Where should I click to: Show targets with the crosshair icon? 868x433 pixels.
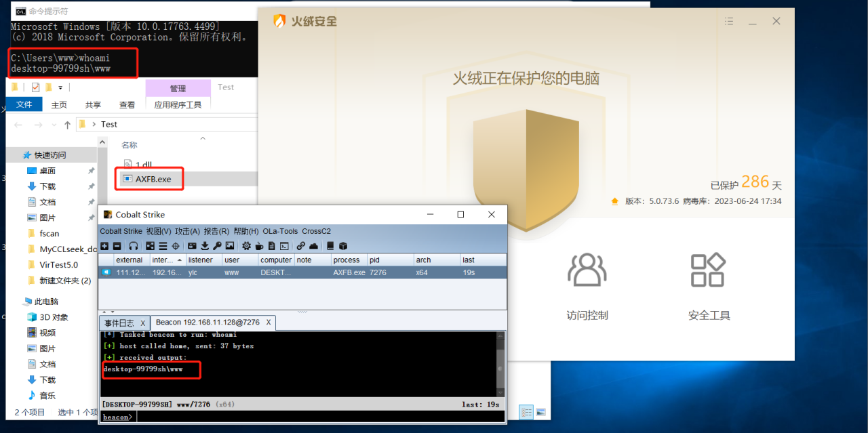176,246
